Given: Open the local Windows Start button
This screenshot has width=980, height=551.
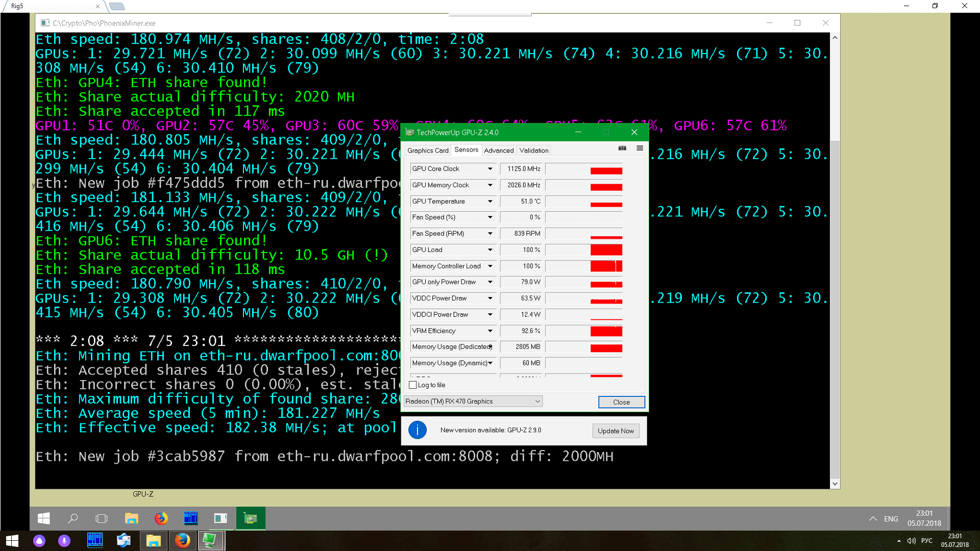Looking at the screenshot, I should [12, 541].
